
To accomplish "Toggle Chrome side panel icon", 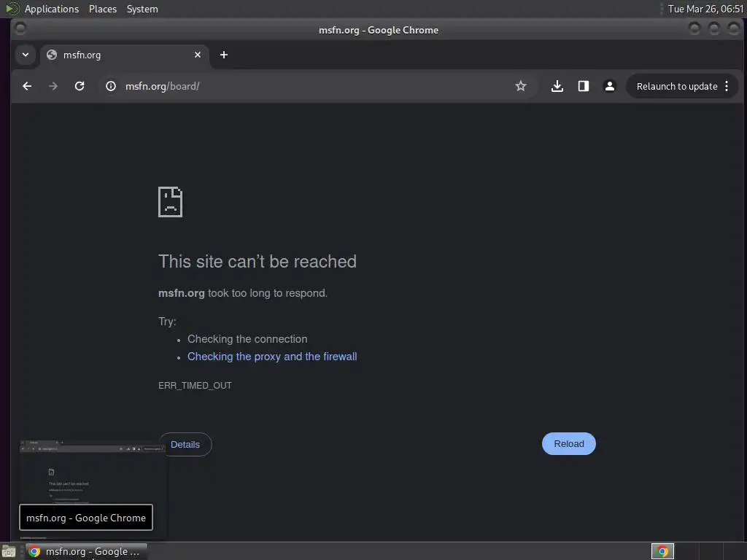I will pos(584,86).
